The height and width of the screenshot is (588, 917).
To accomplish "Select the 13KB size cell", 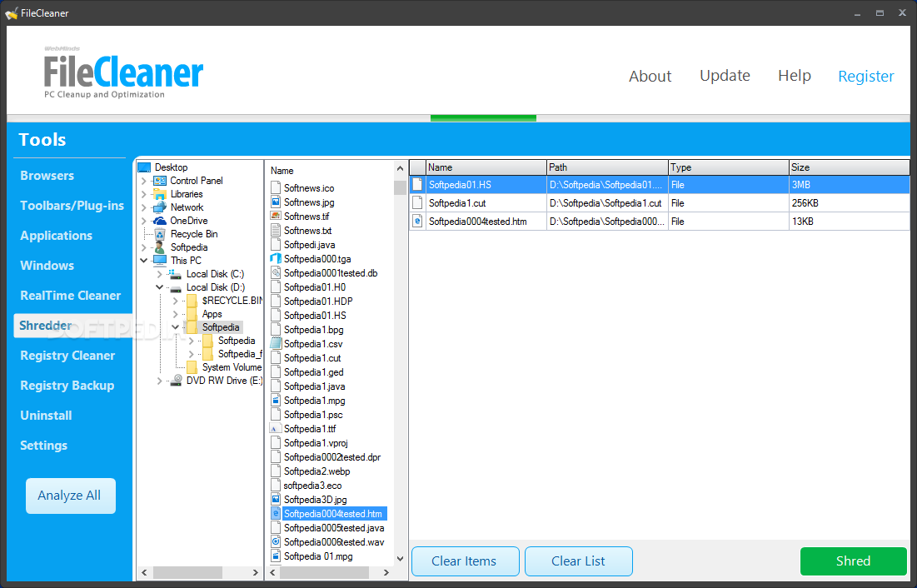I will [850, 222].
